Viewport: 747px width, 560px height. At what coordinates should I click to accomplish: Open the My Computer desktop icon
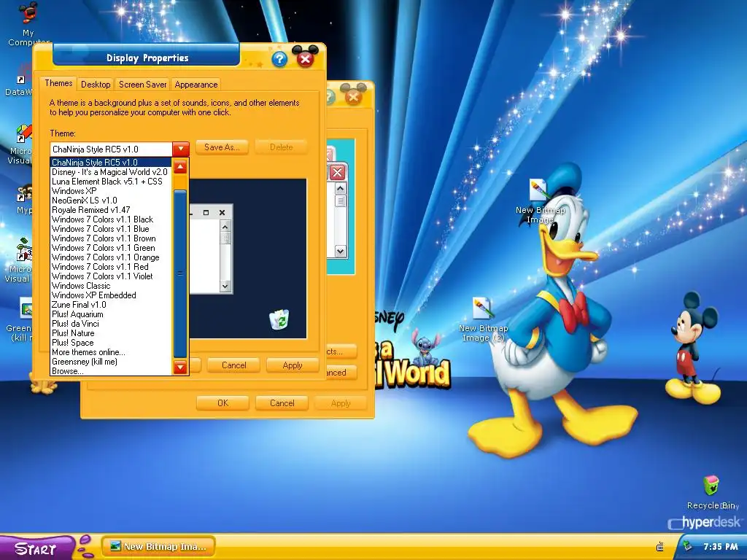tap(28, 24)
